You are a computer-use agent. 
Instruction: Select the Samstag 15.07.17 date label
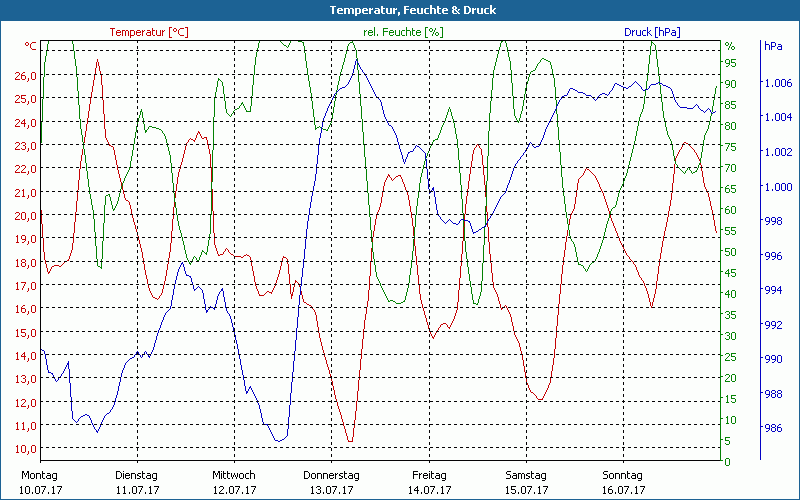tap(525, 482)
